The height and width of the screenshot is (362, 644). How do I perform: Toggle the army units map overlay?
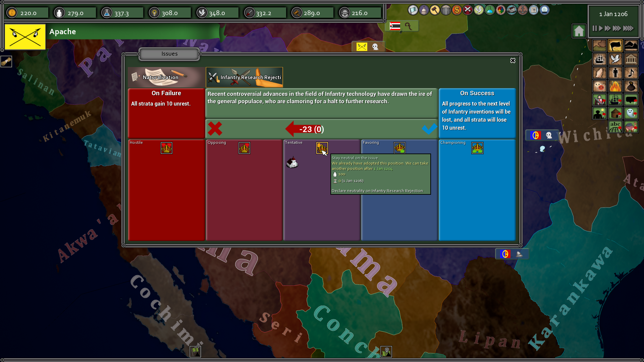coord(599,99)
